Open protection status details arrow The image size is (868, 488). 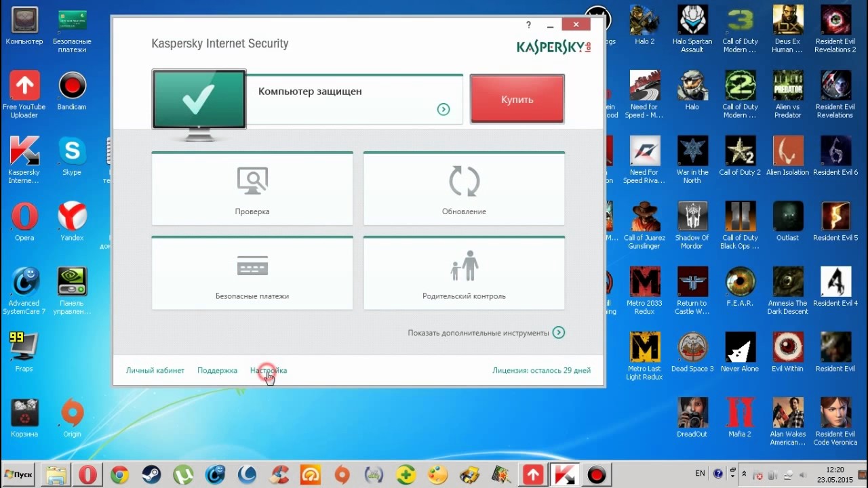click(443, 109)
